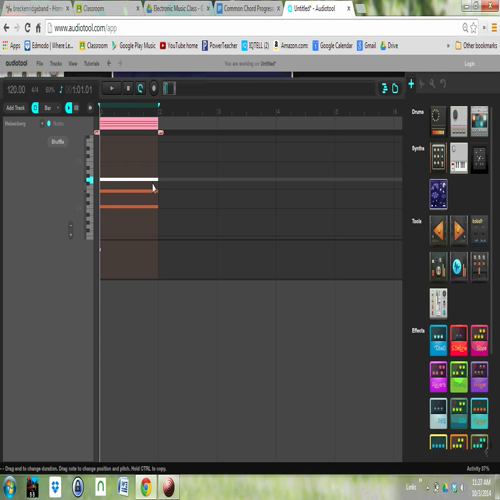Open the File menu in Audiotool

pyautogui.click(x=40, y=64)
